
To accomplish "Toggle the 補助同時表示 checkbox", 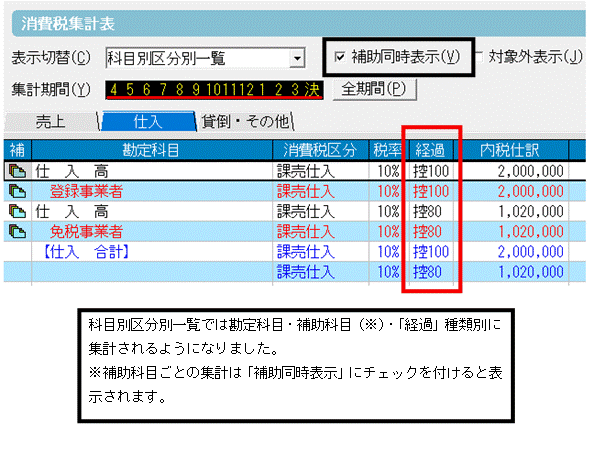I will tap(340, 57).
